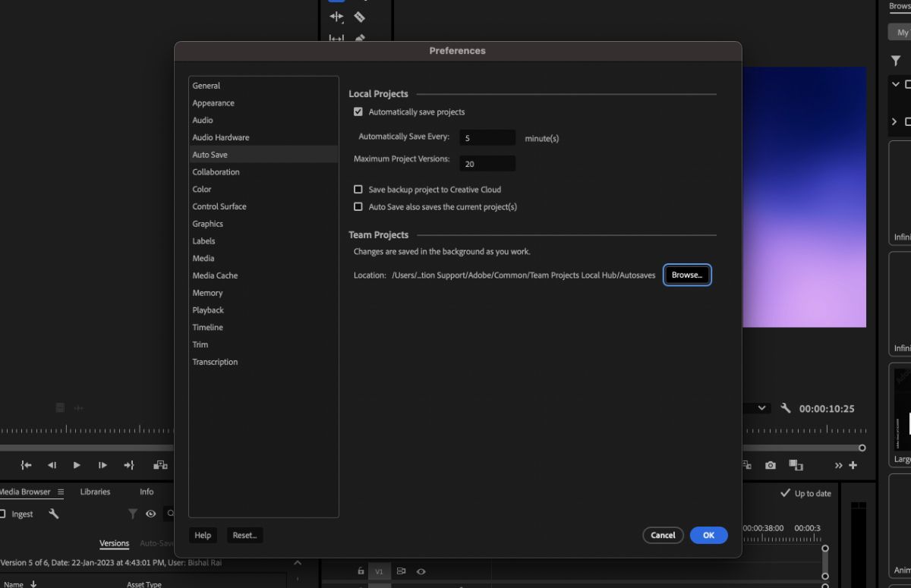Switch to the Libraries tab
The height and width of the screenshot is (588, 911).
click(95, 492)
